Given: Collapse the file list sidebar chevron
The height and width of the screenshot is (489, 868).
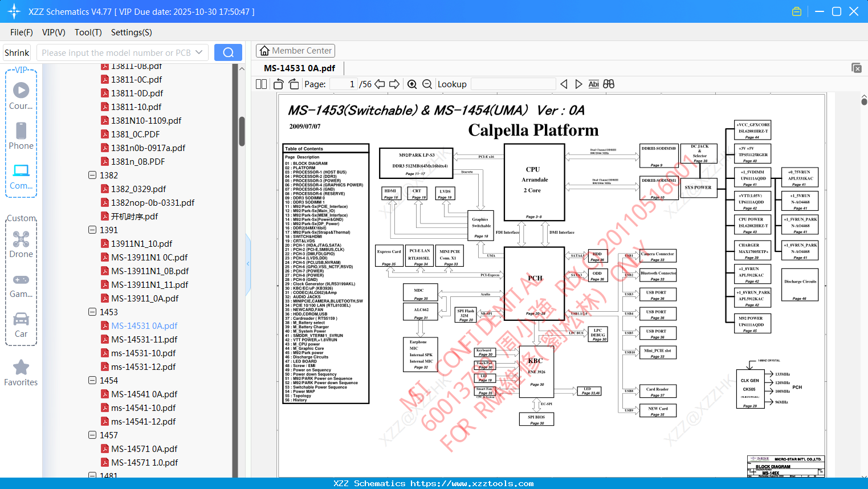Looking at the screenshot, I should (x=248, y=263).
